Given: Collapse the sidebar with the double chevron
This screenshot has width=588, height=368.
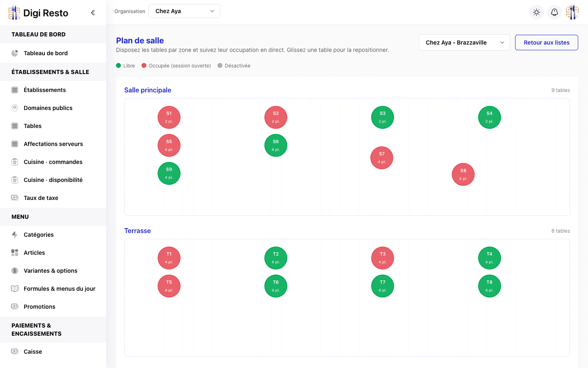Looking at the screenshot, I should [x=93, y=13].
